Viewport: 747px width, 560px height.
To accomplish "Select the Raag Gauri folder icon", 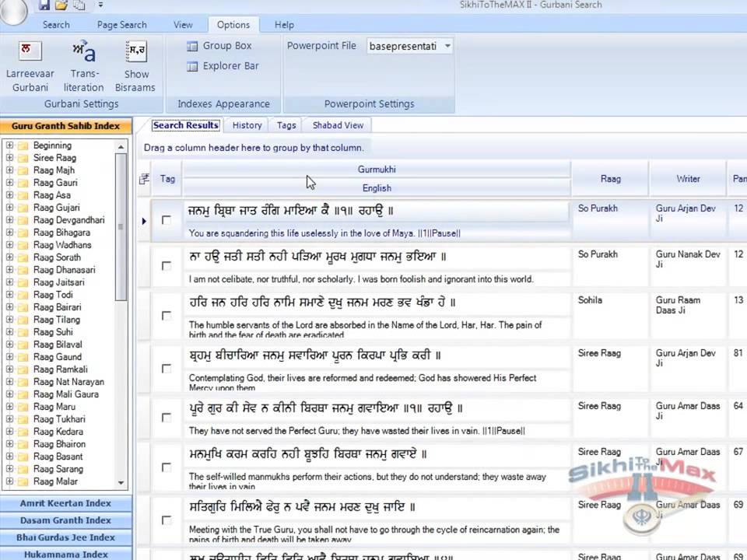I will [x=23, y=183].
